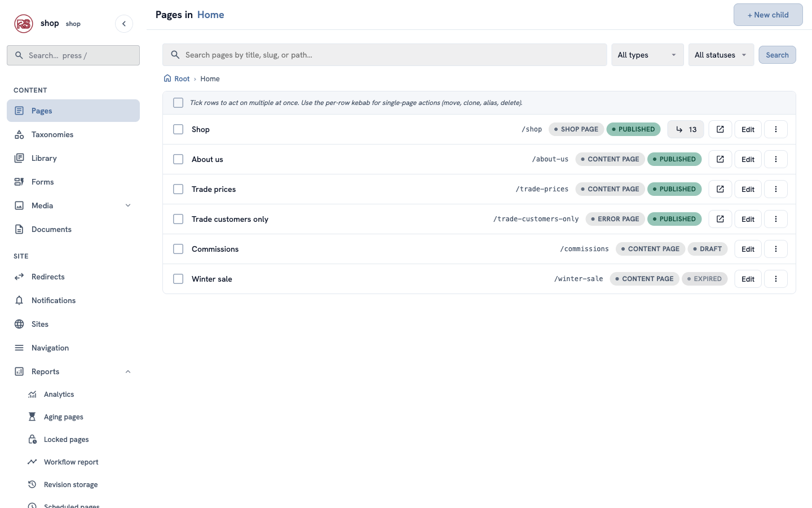Open kebab menu for Trade prices row

coord(776,189)
